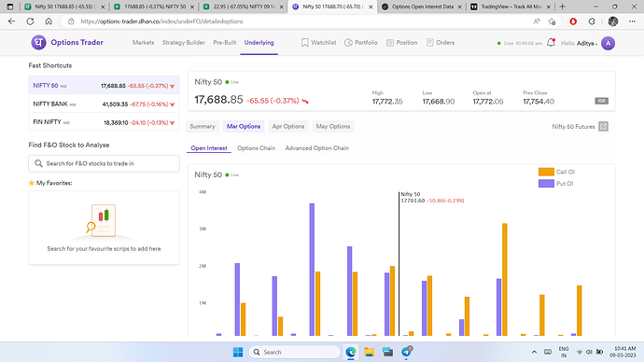Open Strategy Builder menu

coord(184,43)
